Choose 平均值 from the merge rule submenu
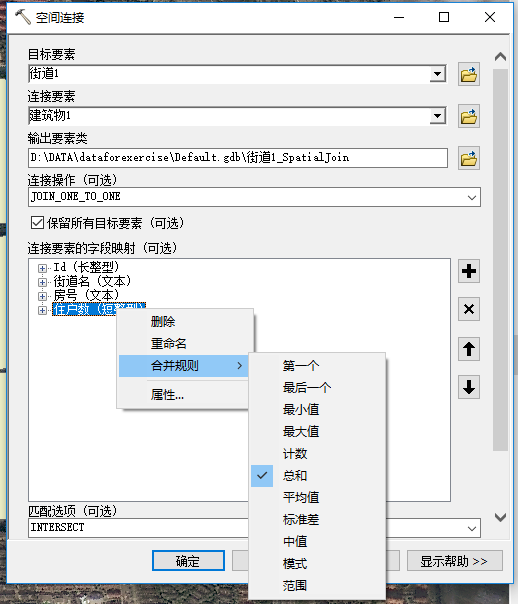 [x=301, y=497]
